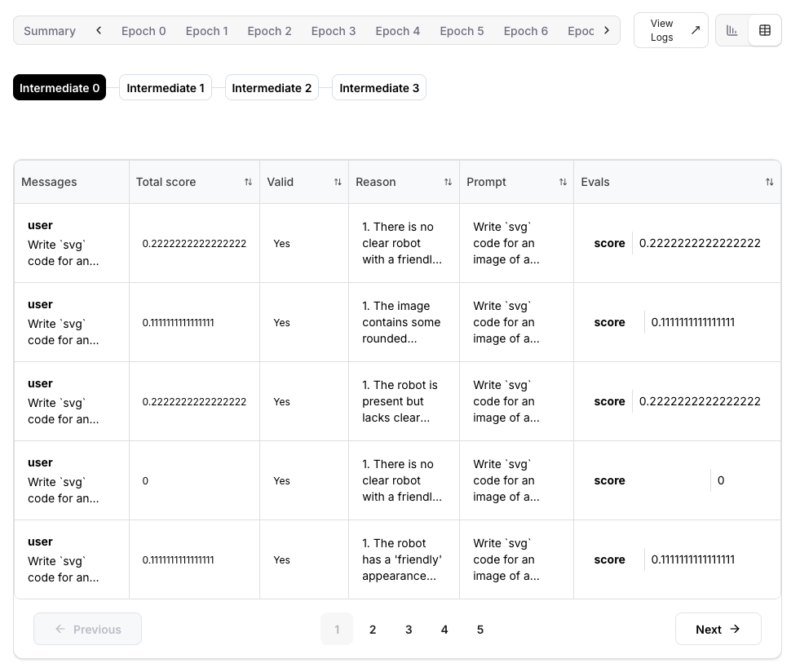Go to the Next page
This screenshot has width=800, height=672.
[718, 629]
